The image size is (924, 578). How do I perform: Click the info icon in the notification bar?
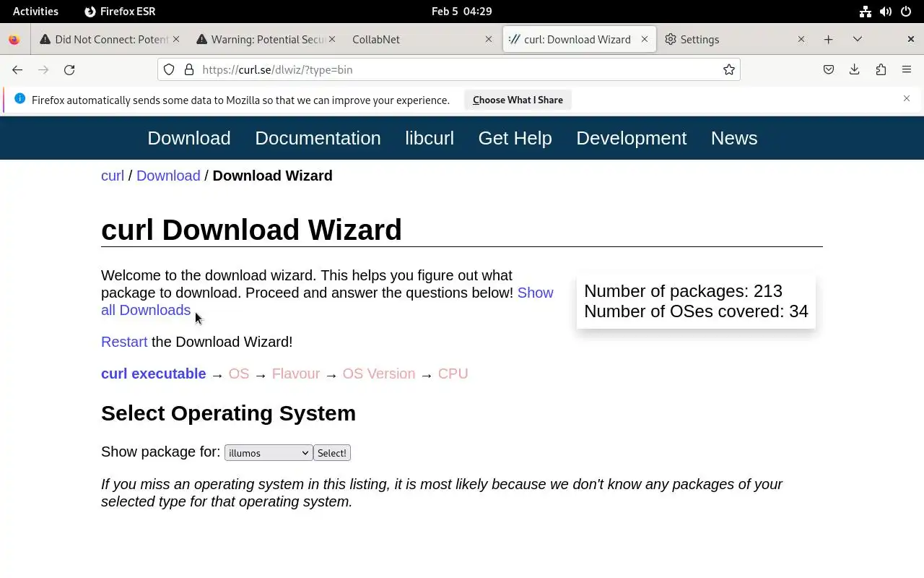pyautogui.click(x=19, y=98)
